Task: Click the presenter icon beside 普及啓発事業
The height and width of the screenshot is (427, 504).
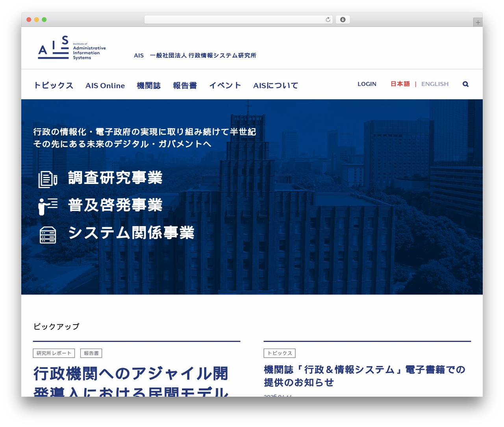Action: point(48,206)
